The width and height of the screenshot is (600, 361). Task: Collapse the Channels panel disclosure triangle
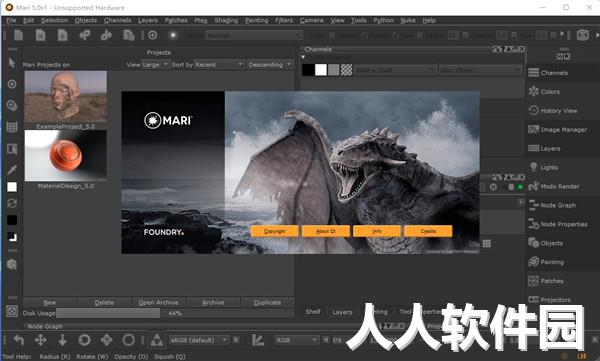click(x=303, y=57)
